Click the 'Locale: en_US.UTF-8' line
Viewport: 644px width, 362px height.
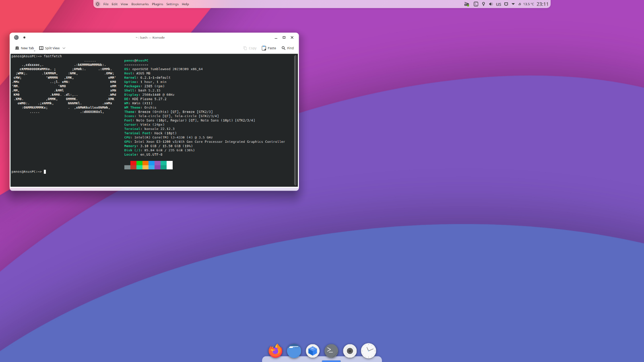[x=143, y=154]
